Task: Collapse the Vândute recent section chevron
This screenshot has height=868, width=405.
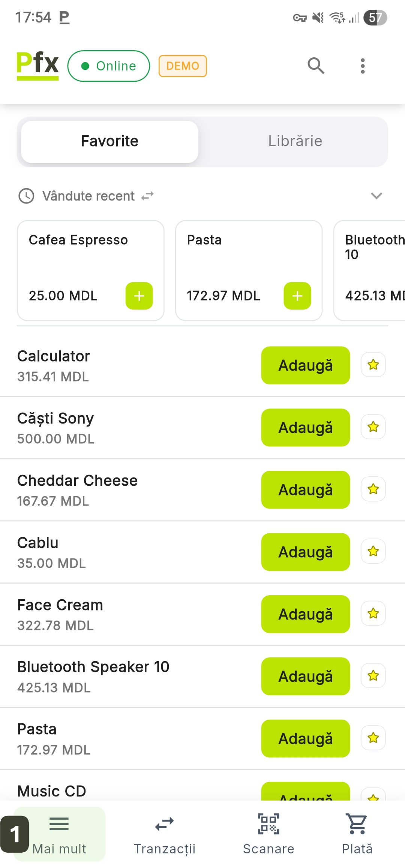Action: [376, 196]
